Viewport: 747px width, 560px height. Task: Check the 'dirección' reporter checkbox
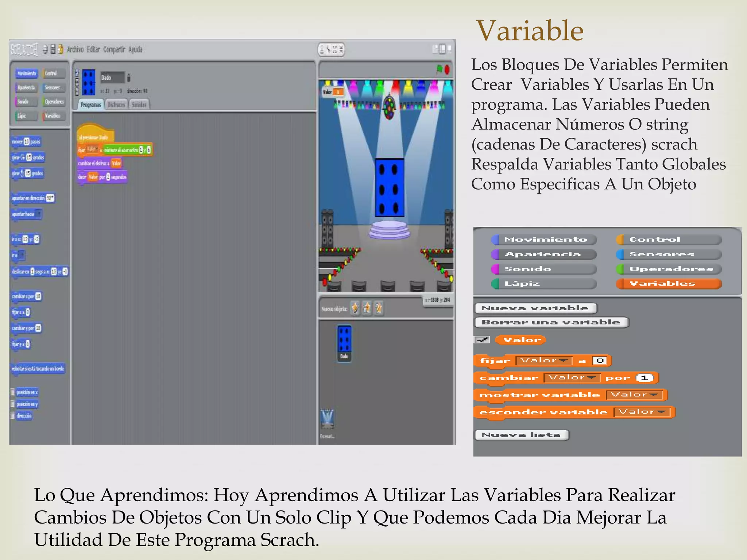tap(13, 416)
